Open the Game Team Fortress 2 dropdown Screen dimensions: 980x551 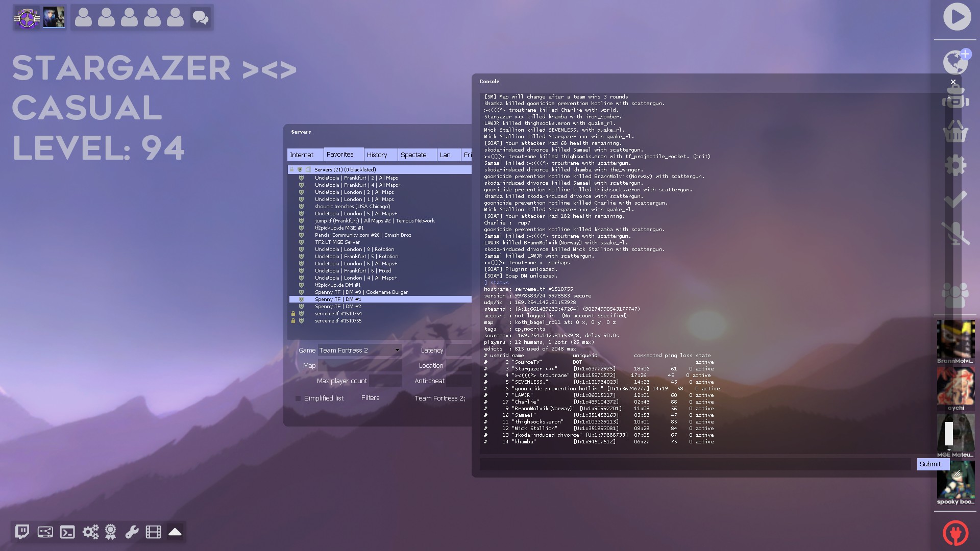(359, 350)
